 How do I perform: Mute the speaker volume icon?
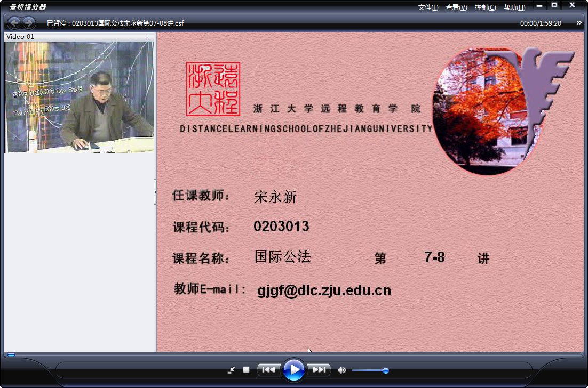[x=341, y=370]
